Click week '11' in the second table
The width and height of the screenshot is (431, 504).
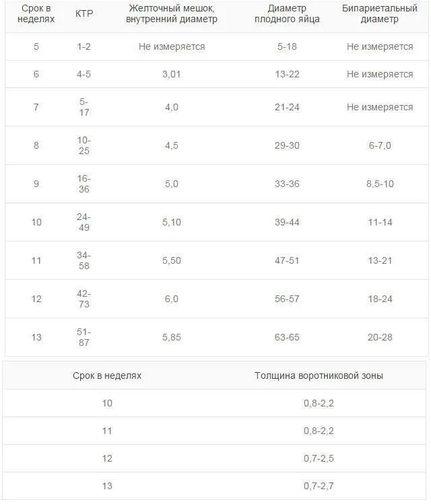(x=107, y=431)
